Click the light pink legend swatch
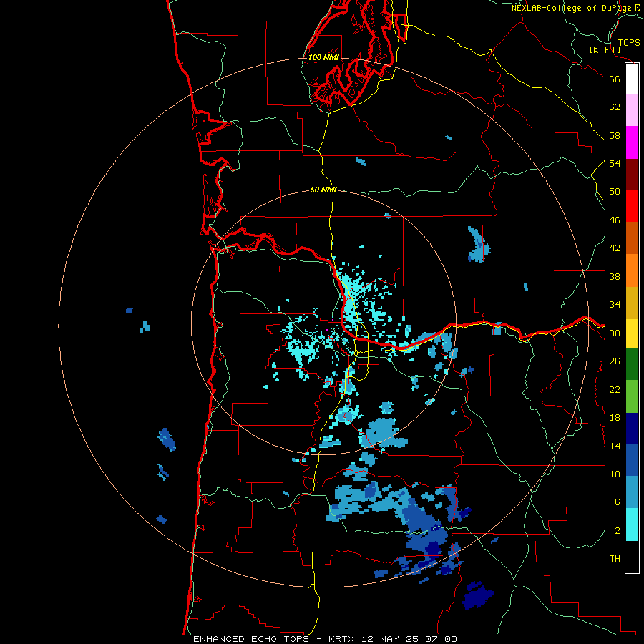The image size is (644, 644). (632, 110)
